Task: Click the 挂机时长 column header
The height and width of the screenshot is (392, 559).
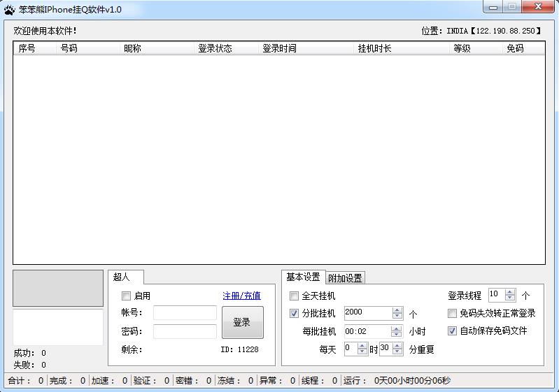Action: point(401,48)
